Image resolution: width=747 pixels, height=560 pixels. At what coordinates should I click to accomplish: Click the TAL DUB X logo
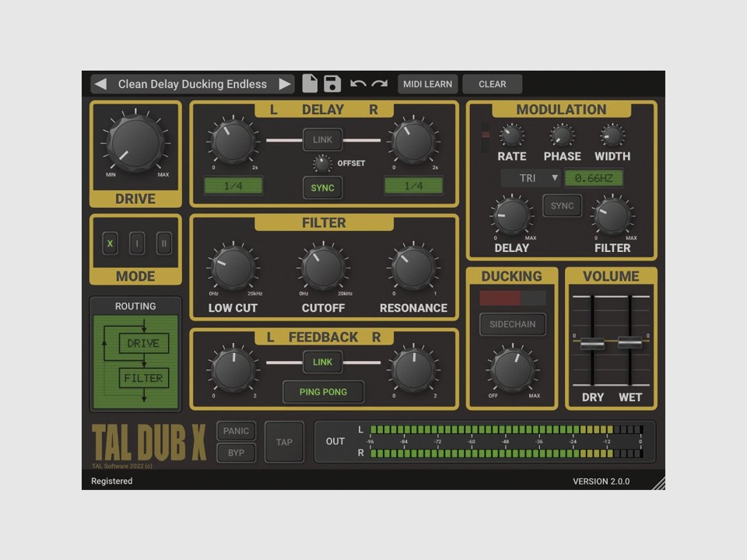pos(149,443)
